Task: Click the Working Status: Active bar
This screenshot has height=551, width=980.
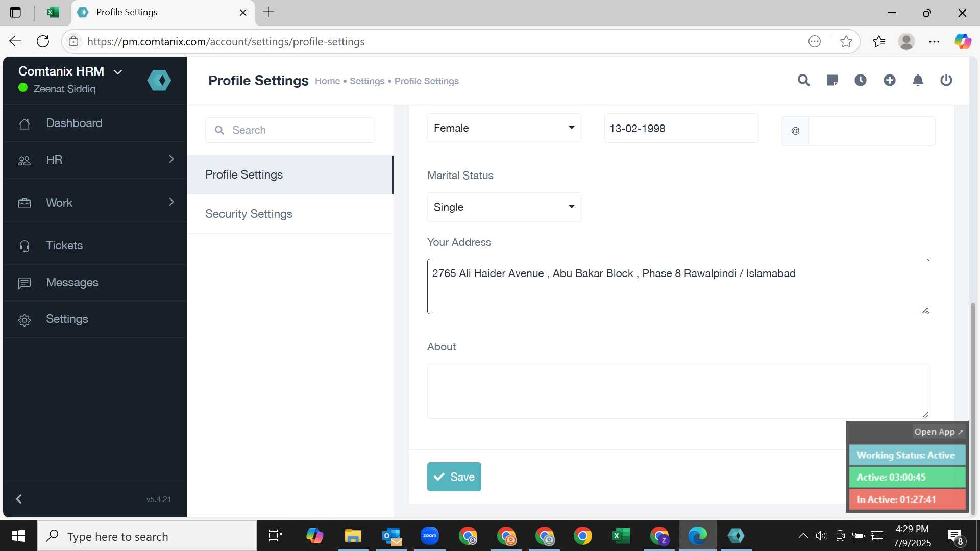Action: (907, 455)
